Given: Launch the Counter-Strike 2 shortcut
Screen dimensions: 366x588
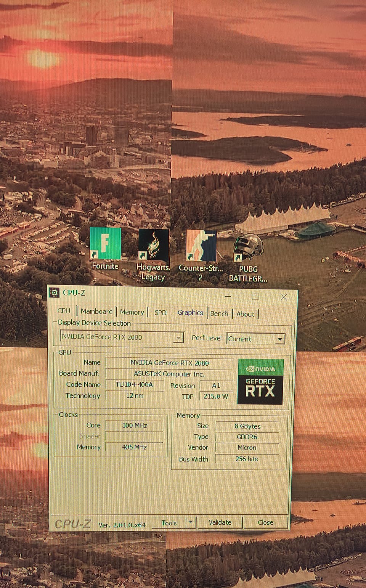Looking at the screenshot, I should coord(201,255).
